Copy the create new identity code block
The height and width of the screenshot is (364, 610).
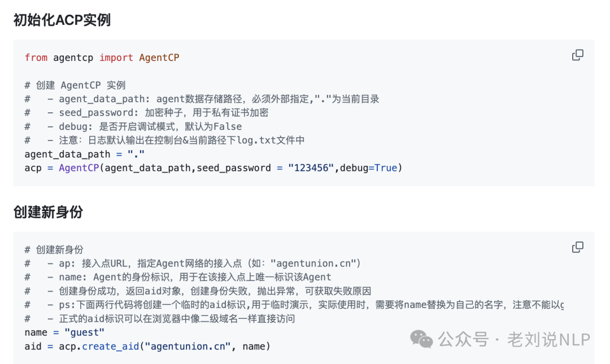point(577,247)
